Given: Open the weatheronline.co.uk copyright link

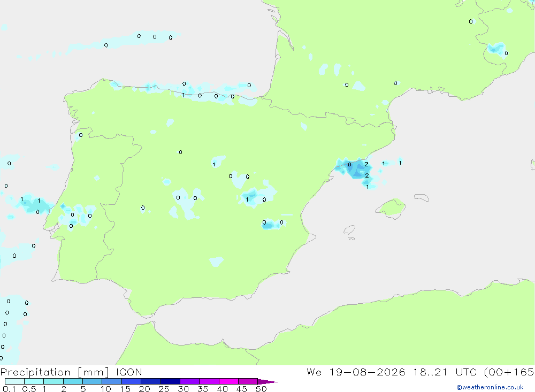Looking at the screenshot, I should 490,387.
